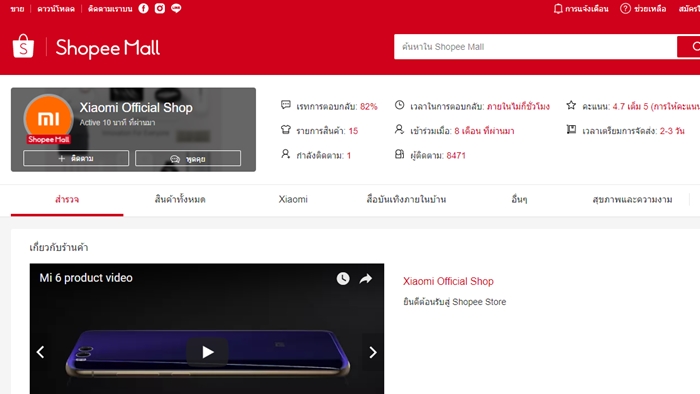Click the product count value 15
This screenshot has height=394, width=700.
[x=353, y=131]
